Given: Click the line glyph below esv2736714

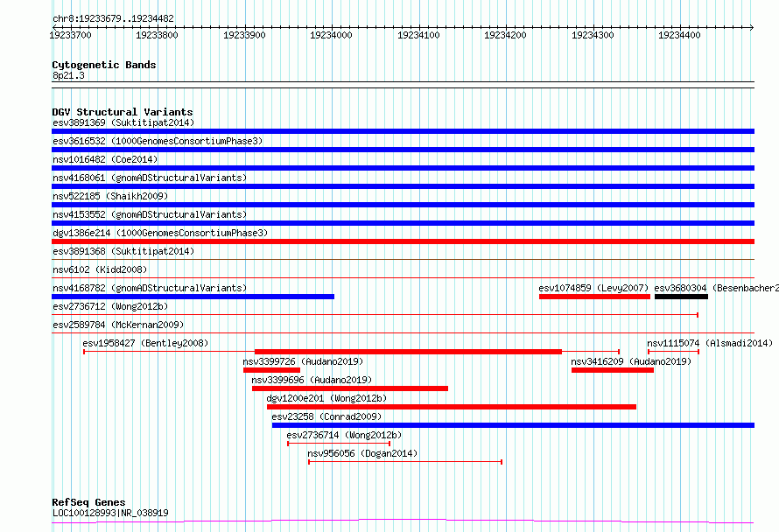Looking at the screenshot, I should (339, 444).
